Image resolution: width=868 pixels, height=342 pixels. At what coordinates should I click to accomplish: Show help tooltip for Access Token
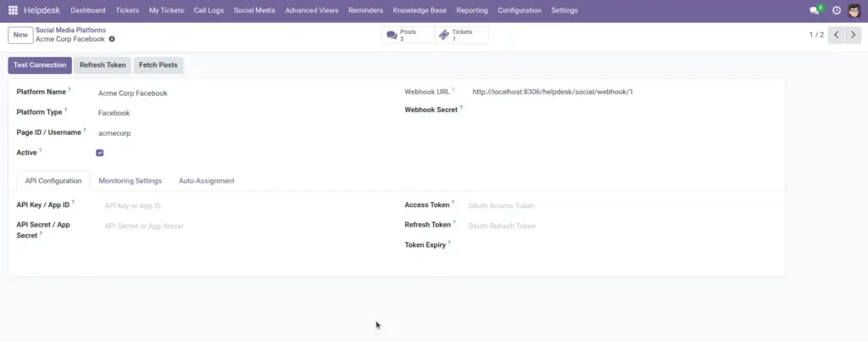click(453, 202)
